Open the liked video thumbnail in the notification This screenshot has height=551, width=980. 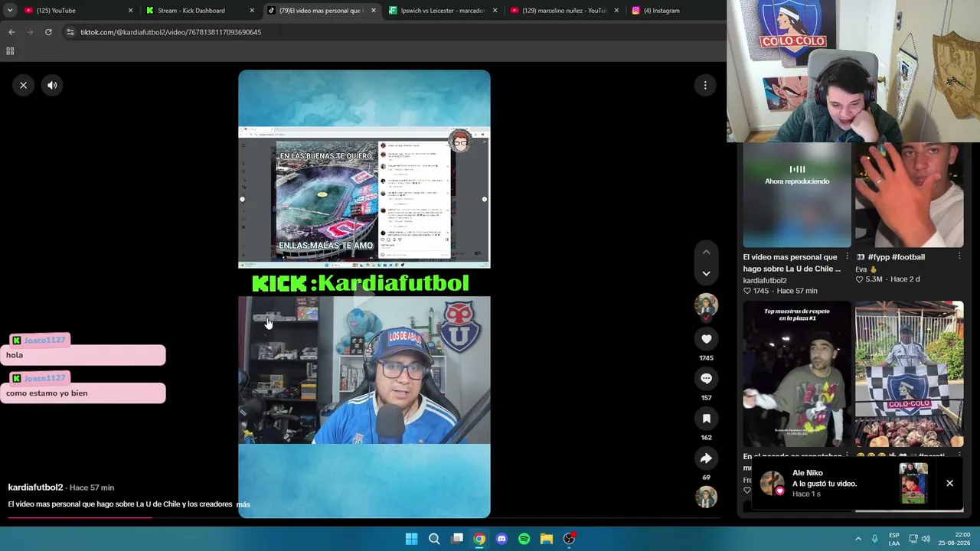point(913,483)
